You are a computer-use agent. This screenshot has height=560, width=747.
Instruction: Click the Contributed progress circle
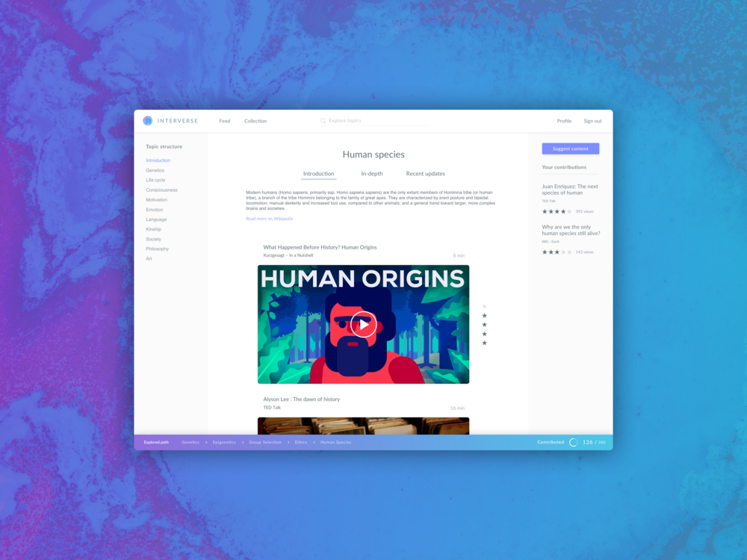point(574,442)
